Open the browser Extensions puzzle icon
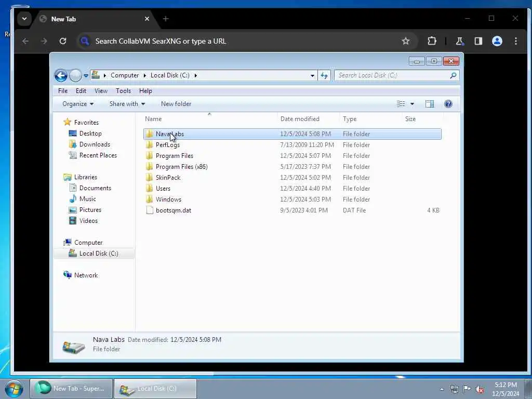This screenshot has width=532, height=399. coord(432,41)
